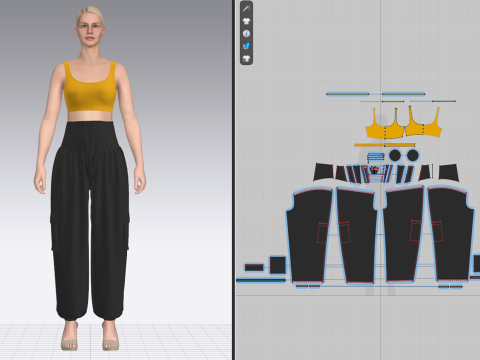The width and height of the screenshot is (480, 360).
Task: Click the blue fabric sheet icon
Action: tap(246, 46)
